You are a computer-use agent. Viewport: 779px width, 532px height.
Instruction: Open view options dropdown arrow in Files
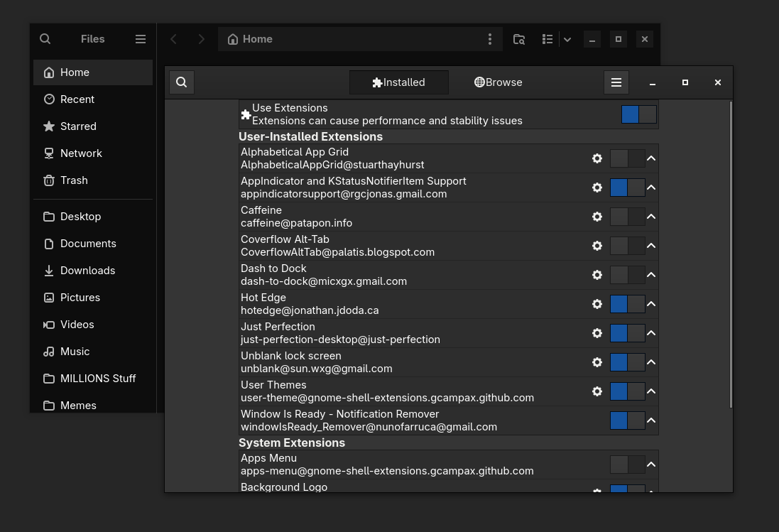[x=567, y=39]
